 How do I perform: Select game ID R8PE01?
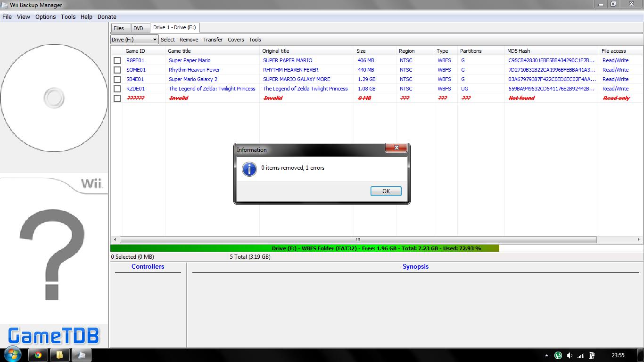coord(135,60)
